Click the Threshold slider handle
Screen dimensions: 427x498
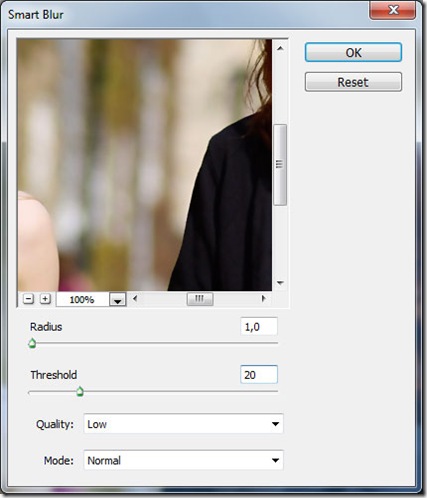pos(80,391)
